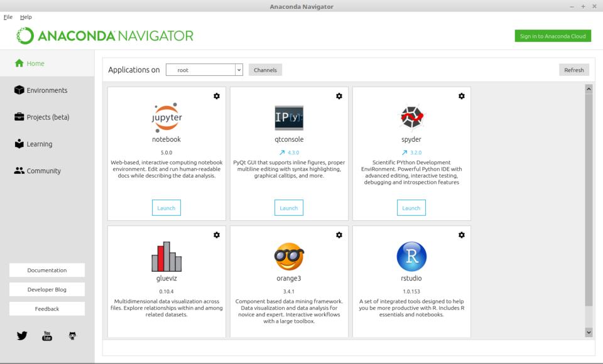The width and height of the screenshot is (603, 364).
Task: Click the rstudio 1.0.153 version text
Action: [x=411, y=291]
